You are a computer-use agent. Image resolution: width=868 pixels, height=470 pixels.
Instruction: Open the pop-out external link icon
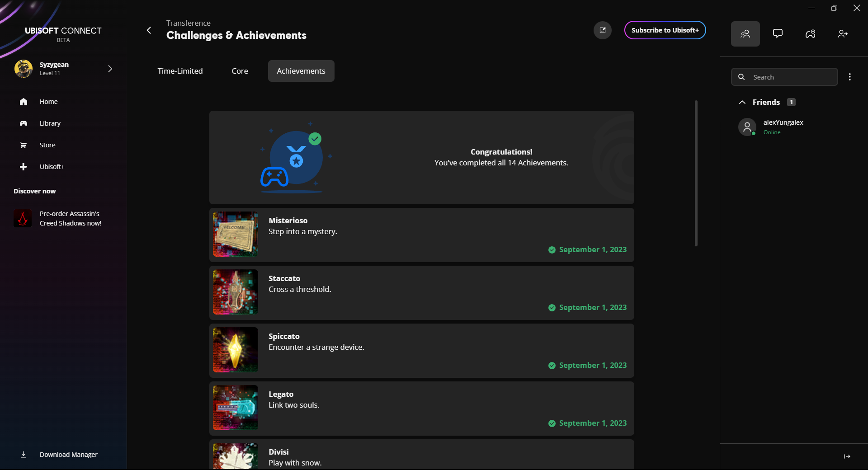pyautogui.click(x=602, y=30)
